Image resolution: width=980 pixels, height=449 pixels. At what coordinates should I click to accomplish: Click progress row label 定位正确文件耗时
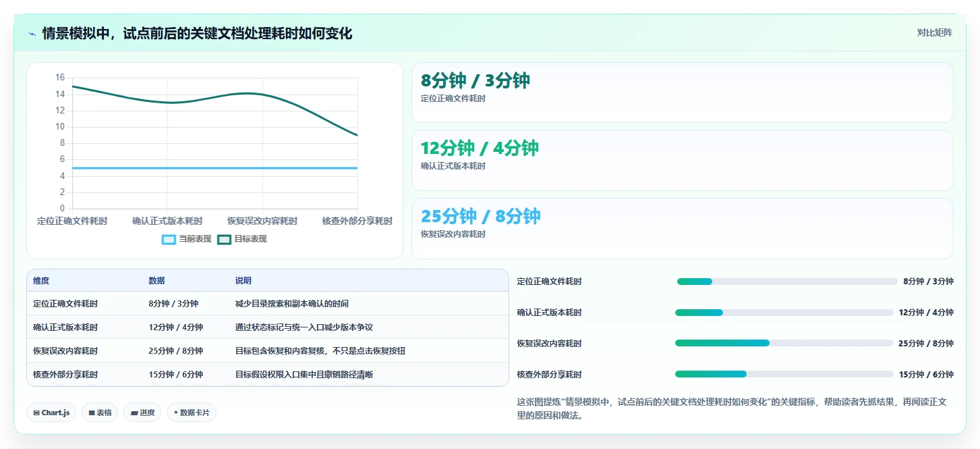tap(549, 282)
